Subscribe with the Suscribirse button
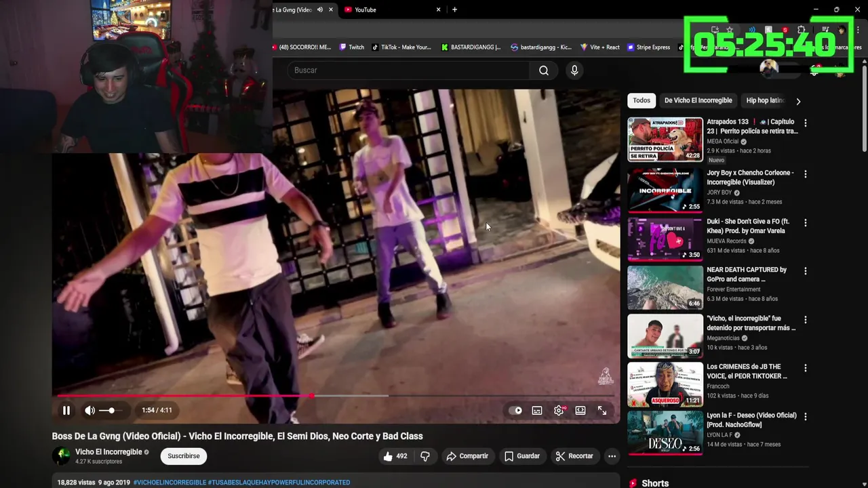868x488 pixels. (184, 456)
